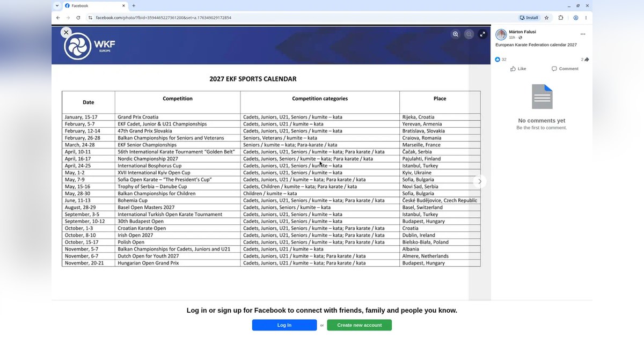The image size is (644, 338).
Task: Open new browser tab with plus
Action: tap(134, 5)
